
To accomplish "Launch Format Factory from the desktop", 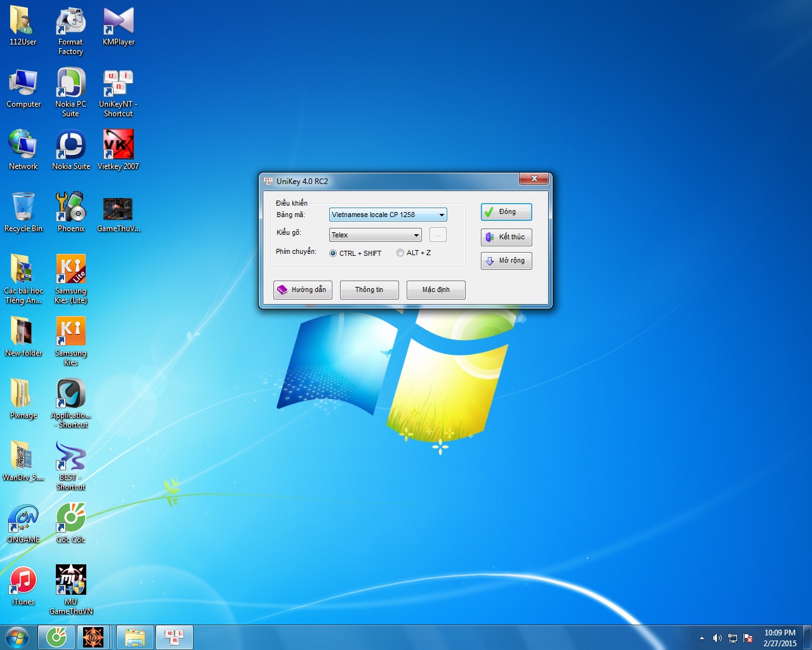I will (x=70, y=30).
